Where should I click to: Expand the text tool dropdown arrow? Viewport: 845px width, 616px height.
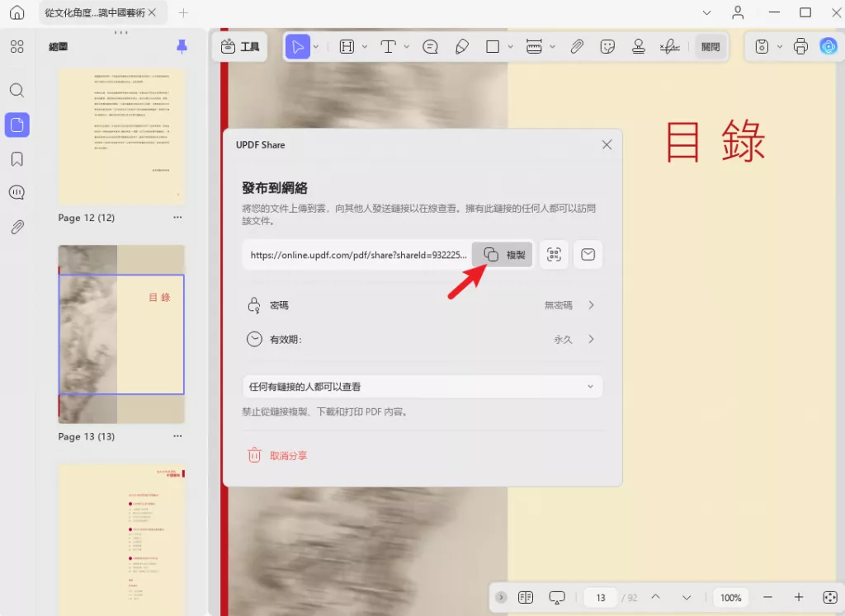pyautogui.click(x=406, y=47)
